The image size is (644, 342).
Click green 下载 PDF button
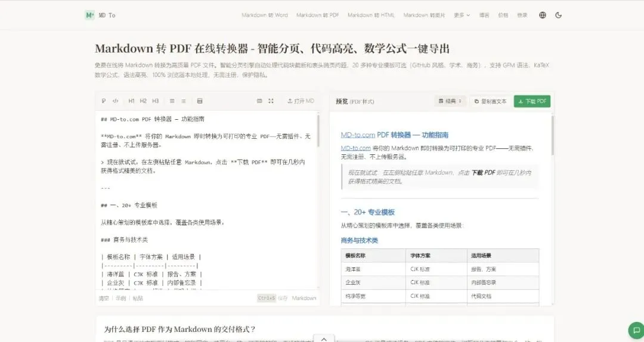pyautogui.click(x=532, y=101)
